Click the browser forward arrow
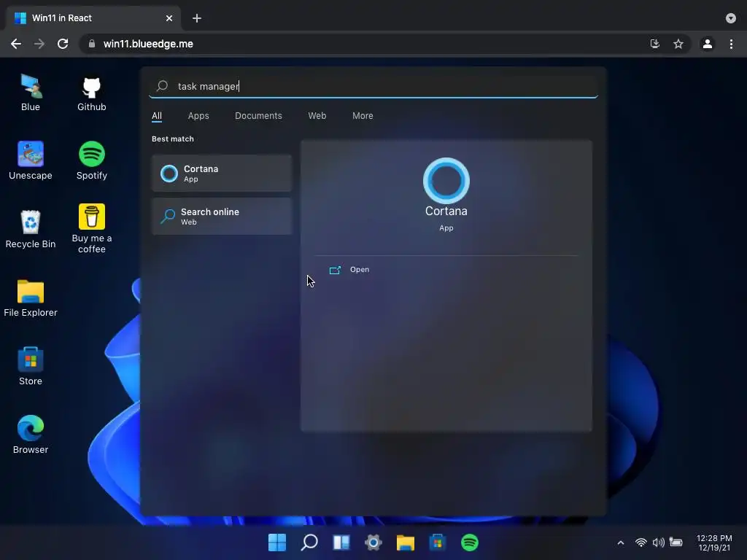Screen dimensions: 747x560 click(x=39, y=44)
